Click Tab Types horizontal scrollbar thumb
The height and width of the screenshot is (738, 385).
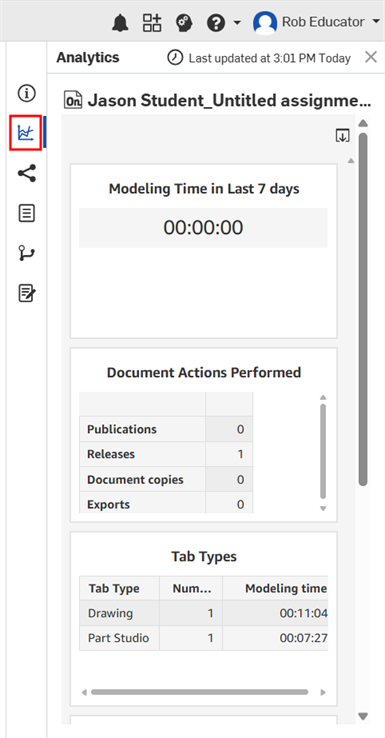click(x=200, y=692)
